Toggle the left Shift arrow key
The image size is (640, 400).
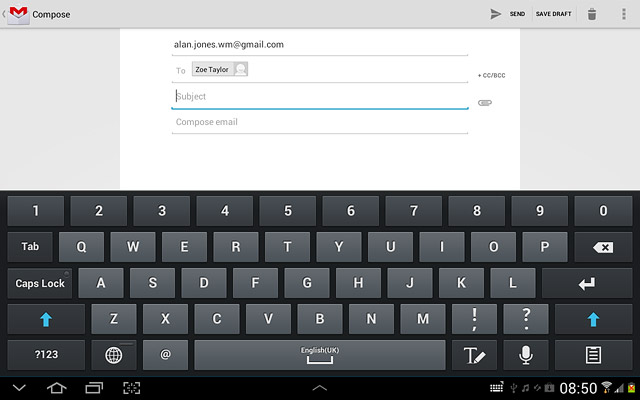click(46, 319)
